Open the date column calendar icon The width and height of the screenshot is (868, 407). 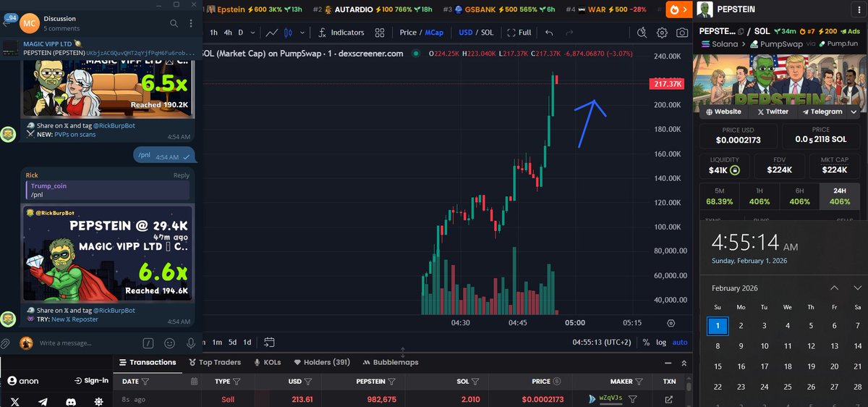pos(194,381)
